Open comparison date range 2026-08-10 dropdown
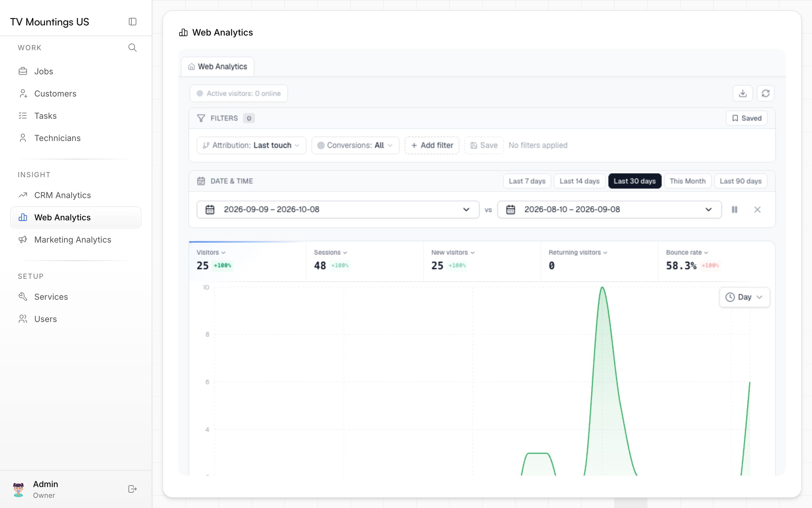 (x=609, y=210)
